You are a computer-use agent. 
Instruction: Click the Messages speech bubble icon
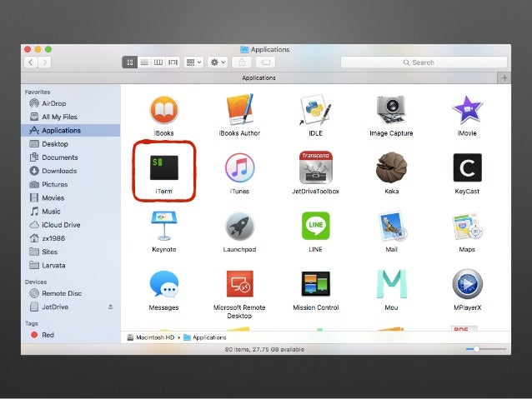point(164,284)
